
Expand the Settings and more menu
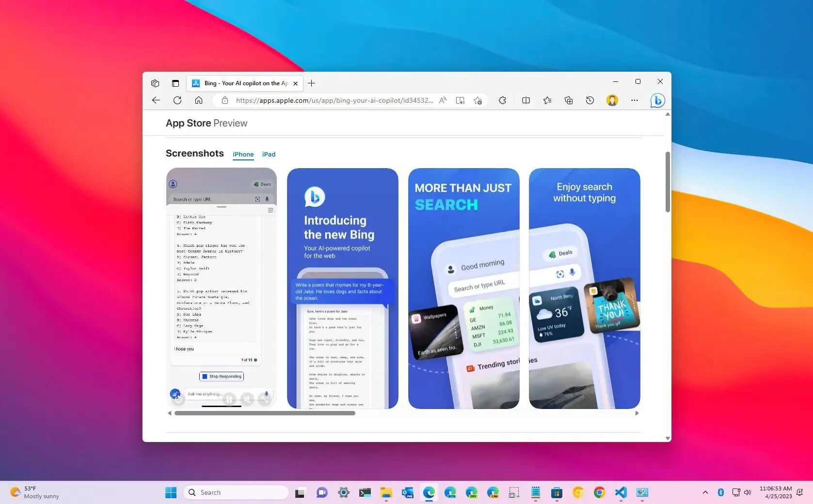(634, 100)
